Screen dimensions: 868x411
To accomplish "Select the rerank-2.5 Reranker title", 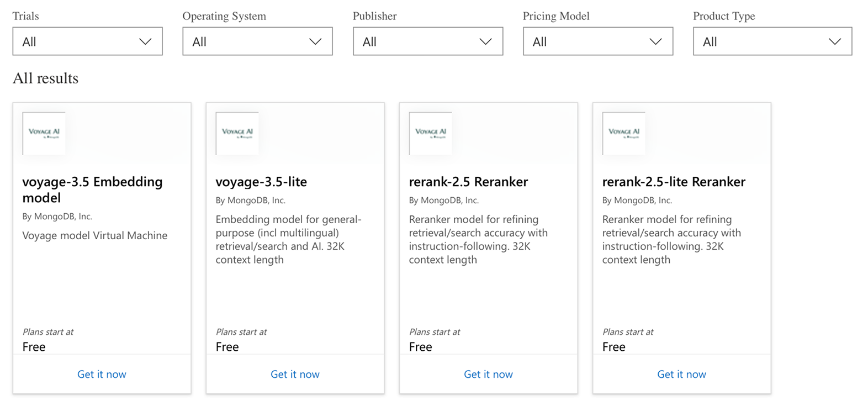I will click(x=468, y=182).
